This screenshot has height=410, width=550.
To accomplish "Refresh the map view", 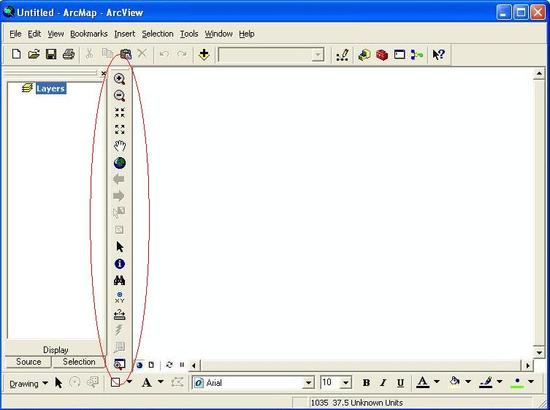I will [169, 365].
